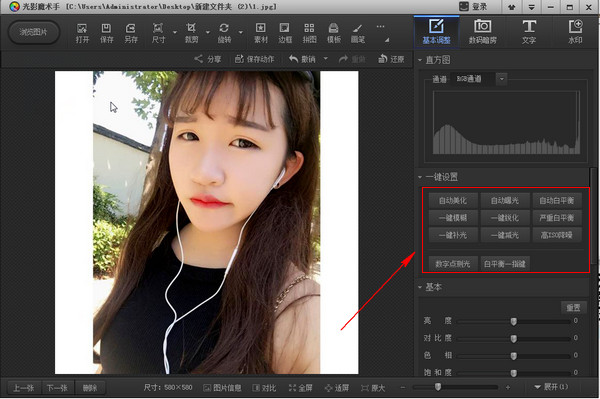Zoom in with the plus icon

point(508,388)
